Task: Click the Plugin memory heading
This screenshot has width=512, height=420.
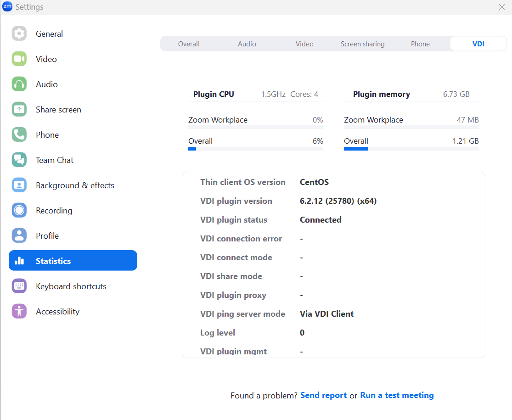Action: (382, 94)
